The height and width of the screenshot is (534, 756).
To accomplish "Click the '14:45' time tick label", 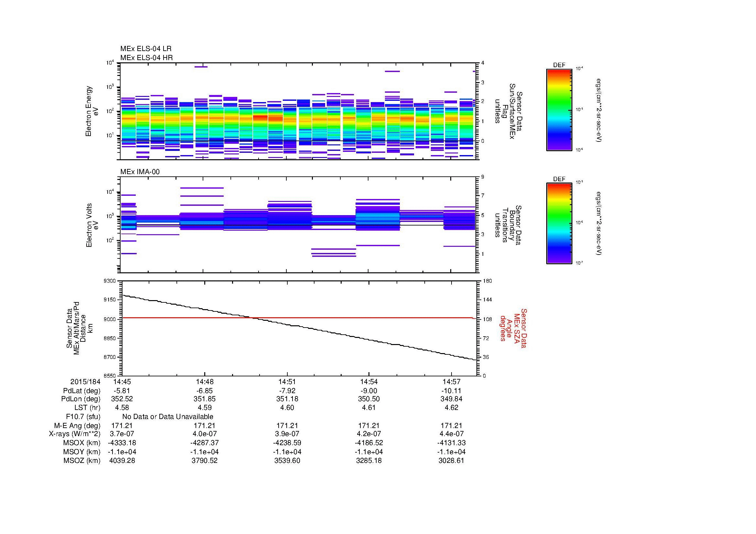I will [122, 382].
